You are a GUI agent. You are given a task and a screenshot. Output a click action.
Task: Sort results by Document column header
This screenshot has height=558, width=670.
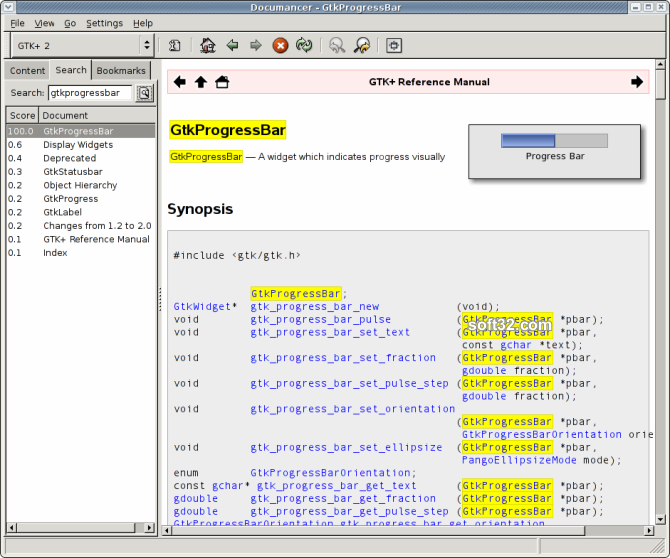click(97, 115)
